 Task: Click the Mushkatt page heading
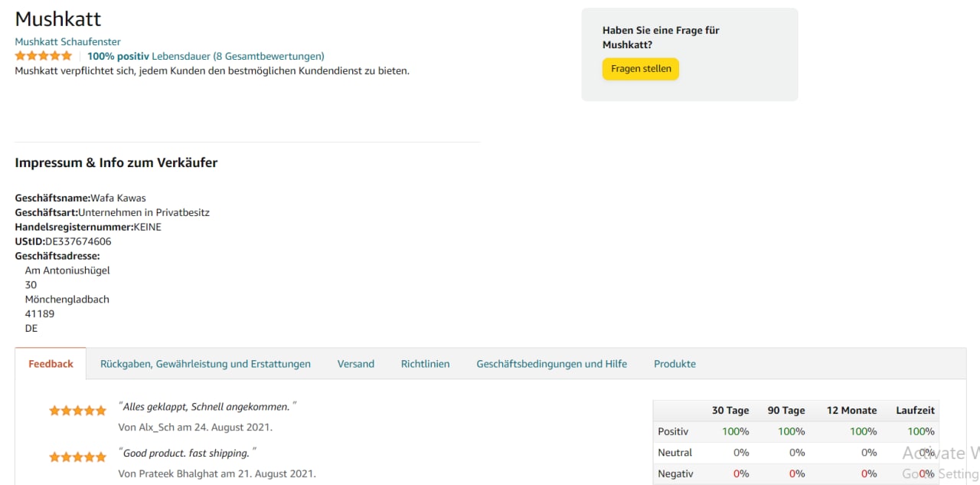58,19
